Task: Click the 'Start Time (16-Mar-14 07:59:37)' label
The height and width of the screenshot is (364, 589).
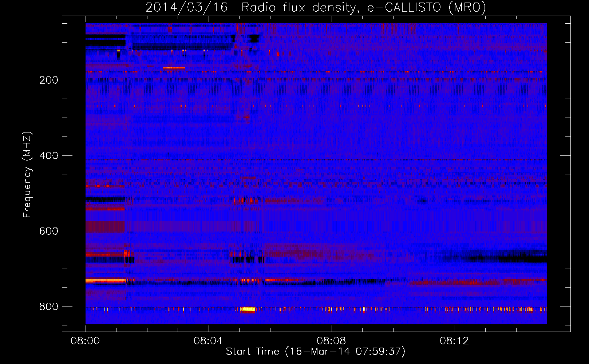Action: (x=316, y=352)
